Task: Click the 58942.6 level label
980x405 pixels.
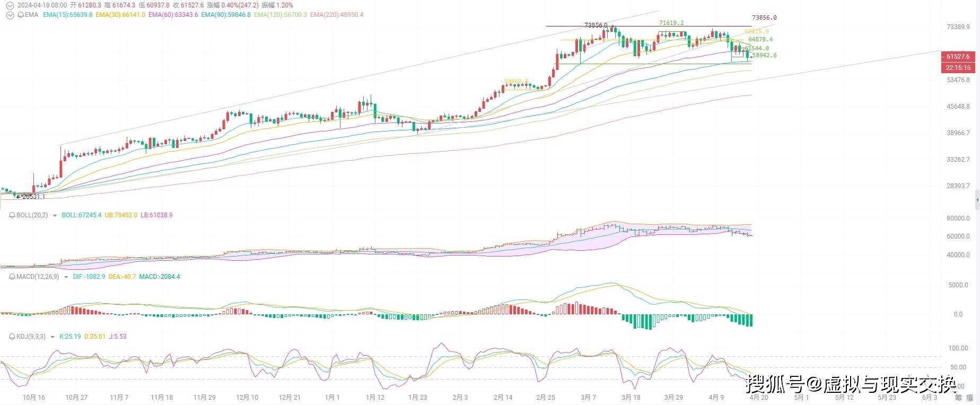Action: coord(764,55)
